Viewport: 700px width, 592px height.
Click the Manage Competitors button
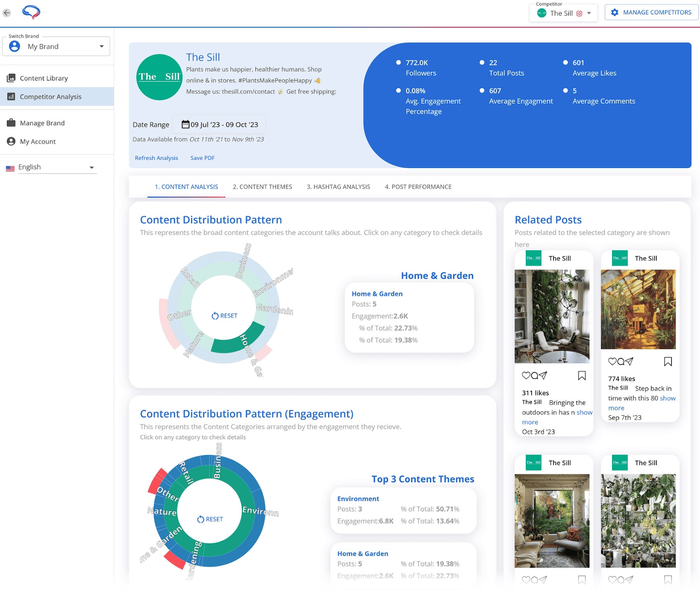coord(651,12)
